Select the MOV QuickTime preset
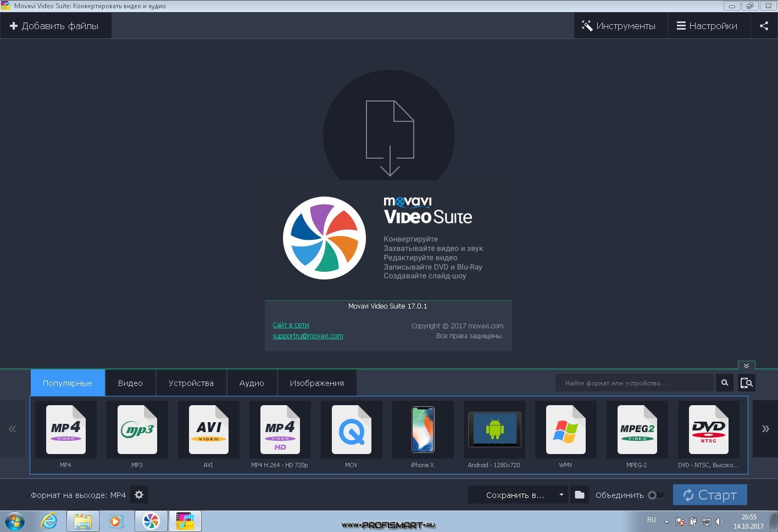The height and width of the screenshot is (532, 778). coord(352,430)
